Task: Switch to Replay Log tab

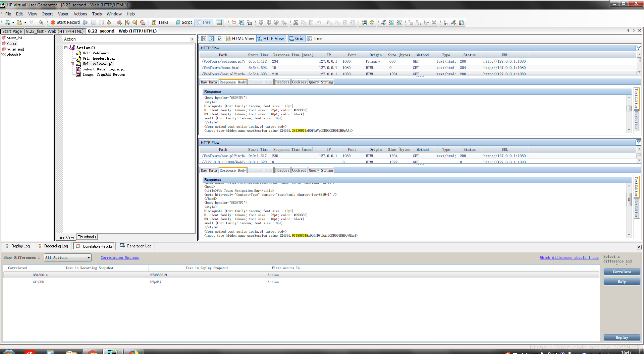Action: pyautogui.click(x=17, y=246)
